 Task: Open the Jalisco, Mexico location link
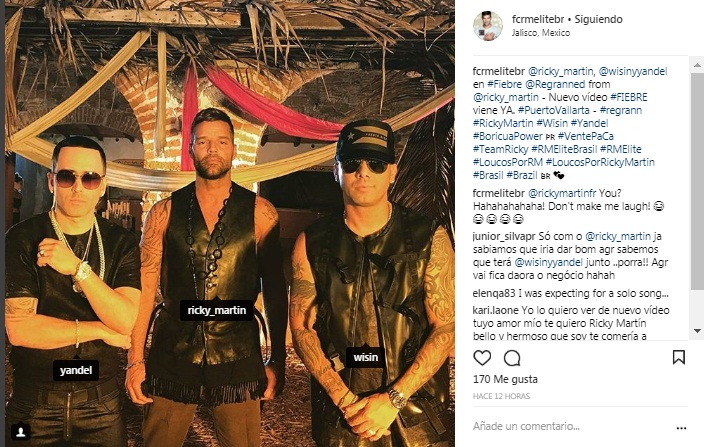541,33
